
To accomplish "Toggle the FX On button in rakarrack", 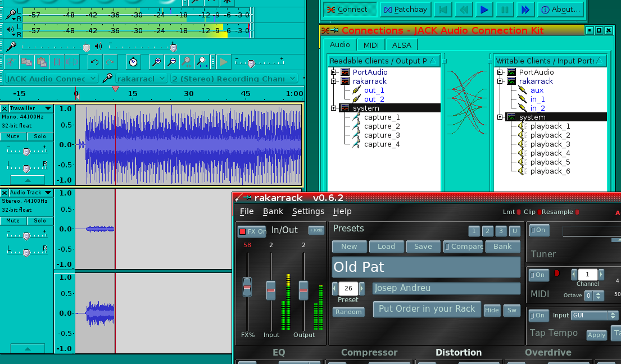I will pyautogui.click(x=252, y=231).
